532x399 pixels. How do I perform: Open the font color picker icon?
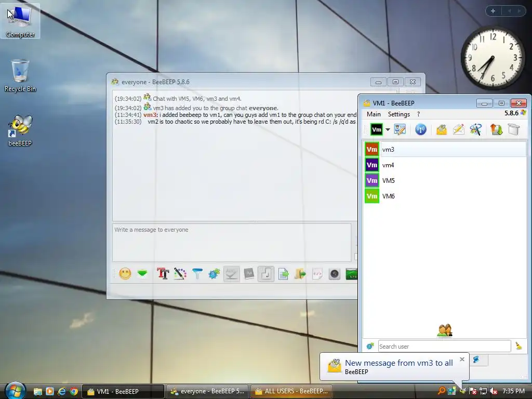click(180, 273)
